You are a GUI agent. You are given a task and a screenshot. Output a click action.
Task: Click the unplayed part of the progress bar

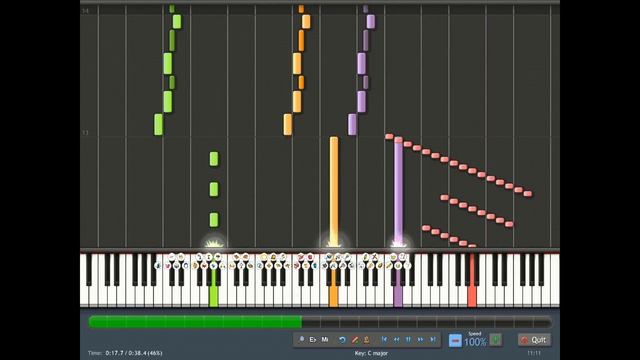click(x=427, y=322)
